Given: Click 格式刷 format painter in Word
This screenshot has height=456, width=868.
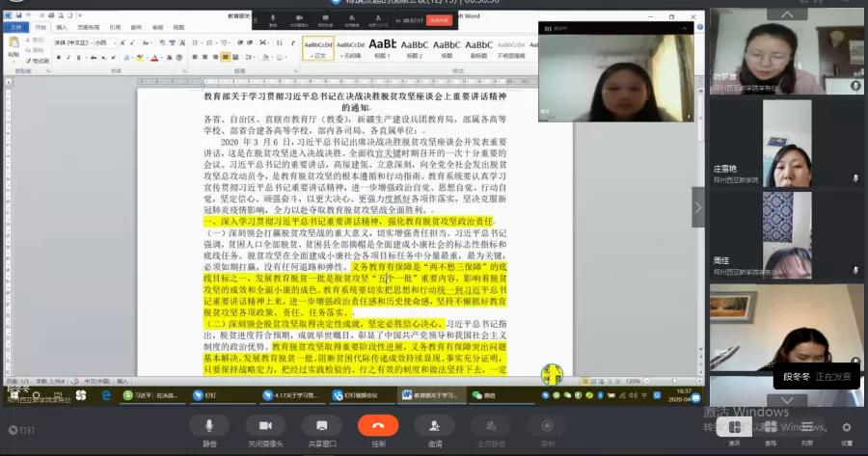Looking at the screenshot, I should pos(38,60).
